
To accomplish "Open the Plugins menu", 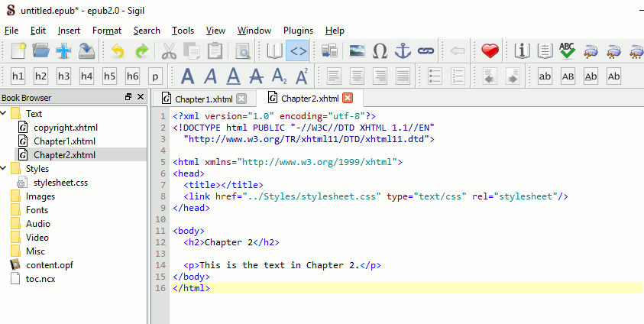I will pyautogui.click(x=298, y=31).
